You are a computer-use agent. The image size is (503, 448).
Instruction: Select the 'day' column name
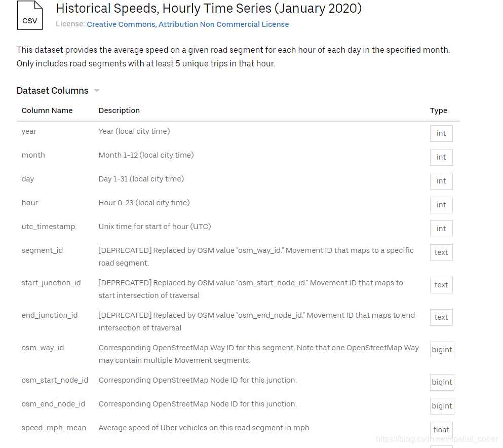coord(27,179)
